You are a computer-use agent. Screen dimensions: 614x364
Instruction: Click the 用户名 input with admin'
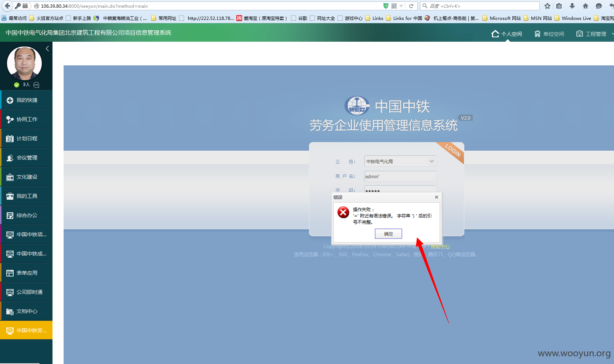click(400, 176)
